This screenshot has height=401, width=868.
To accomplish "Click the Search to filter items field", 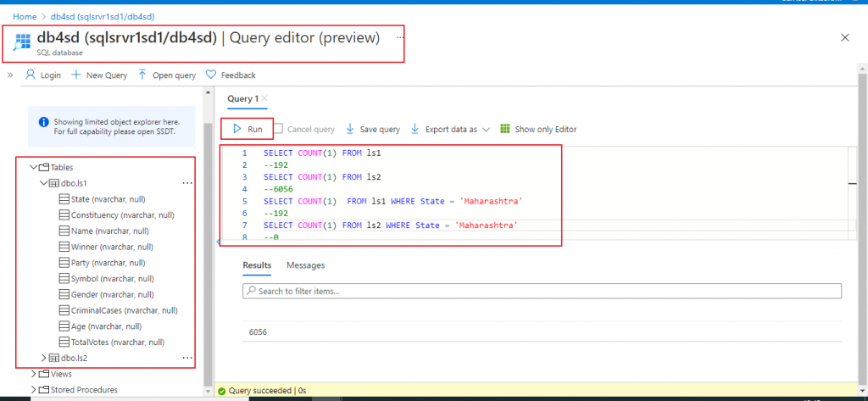I will tap(542, 291).
